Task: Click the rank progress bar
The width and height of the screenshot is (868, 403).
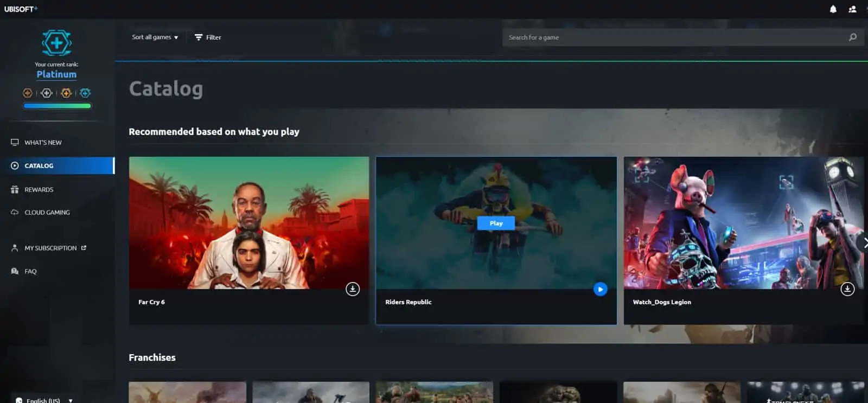Action: 57,106
